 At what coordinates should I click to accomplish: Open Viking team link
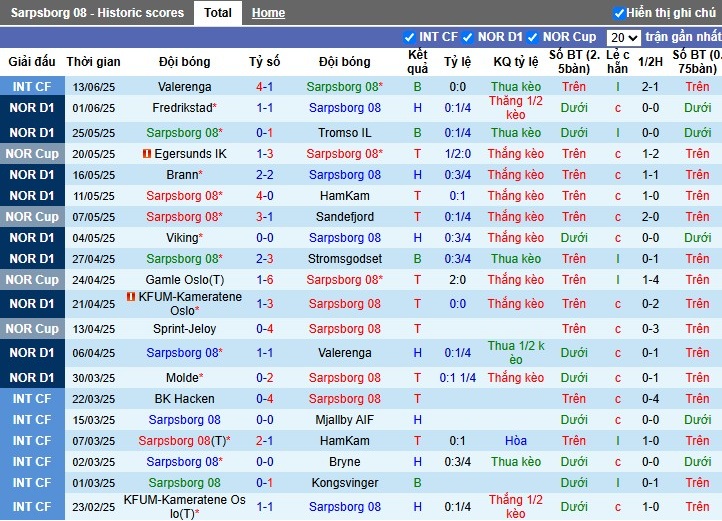point(182,238)
